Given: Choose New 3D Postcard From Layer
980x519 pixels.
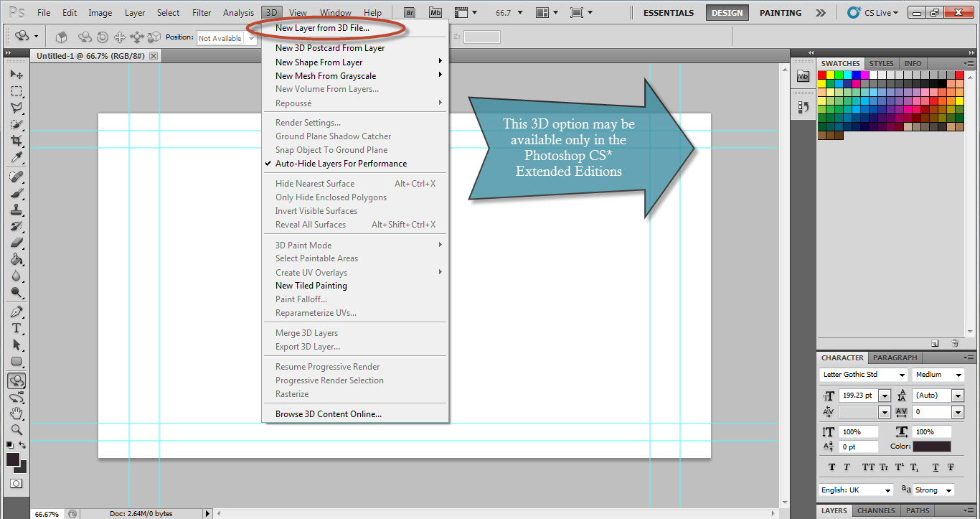Looking at the screenshot, I should [330, 48].
